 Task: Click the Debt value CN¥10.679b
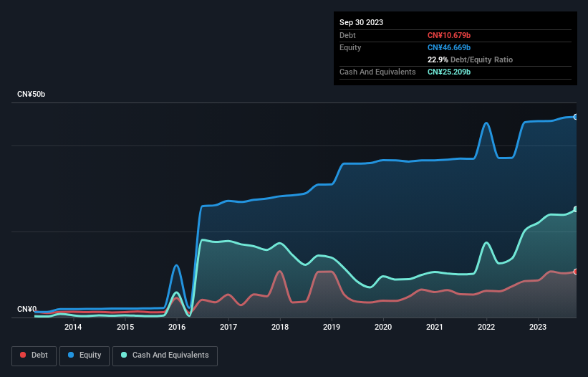[x=449, y=35]
